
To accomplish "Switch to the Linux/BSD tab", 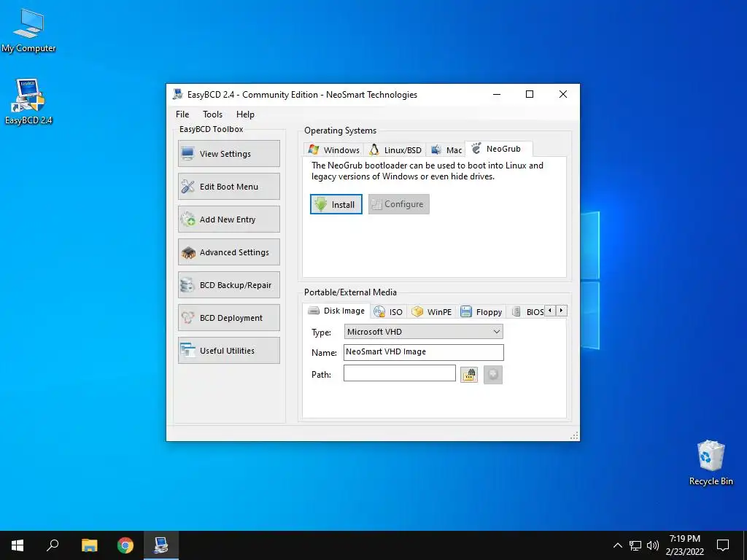I will tap(395, 150).
